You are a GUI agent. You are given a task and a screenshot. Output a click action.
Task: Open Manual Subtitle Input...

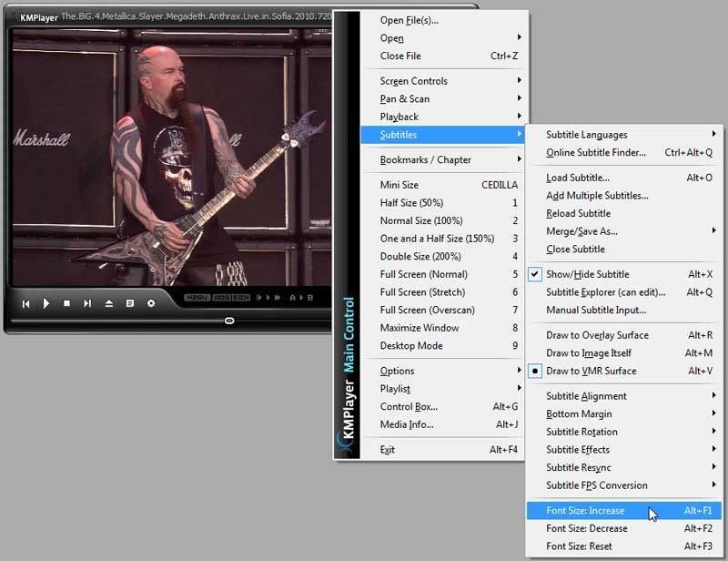(622, 310)
